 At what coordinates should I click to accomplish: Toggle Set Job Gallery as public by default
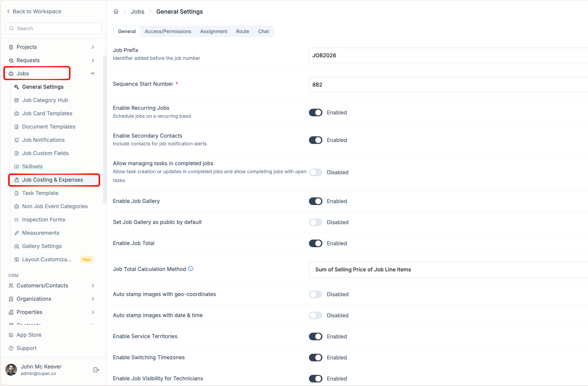click(x=315, y=222)
